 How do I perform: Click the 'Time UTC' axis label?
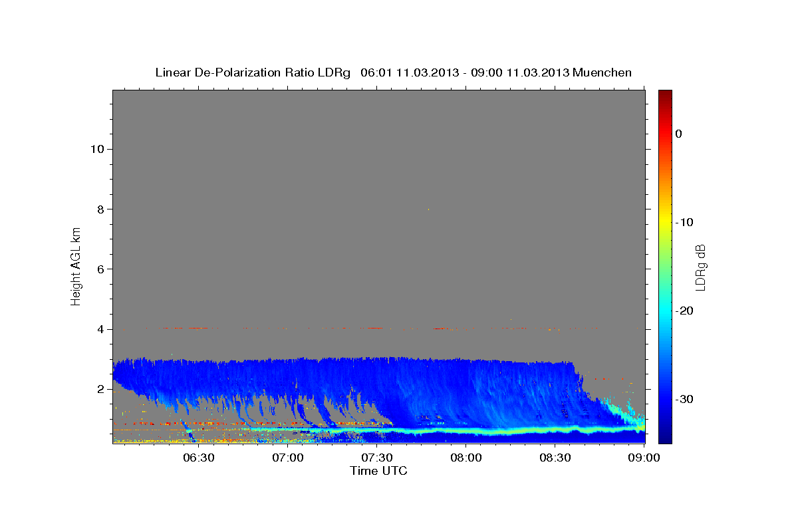pyautogui.click(x=378, y=471)
